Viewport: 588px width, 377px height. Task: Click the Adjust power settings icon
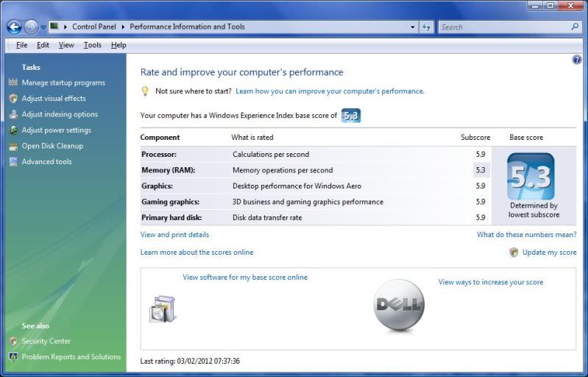pyautogui.click(x=13, y=130)
